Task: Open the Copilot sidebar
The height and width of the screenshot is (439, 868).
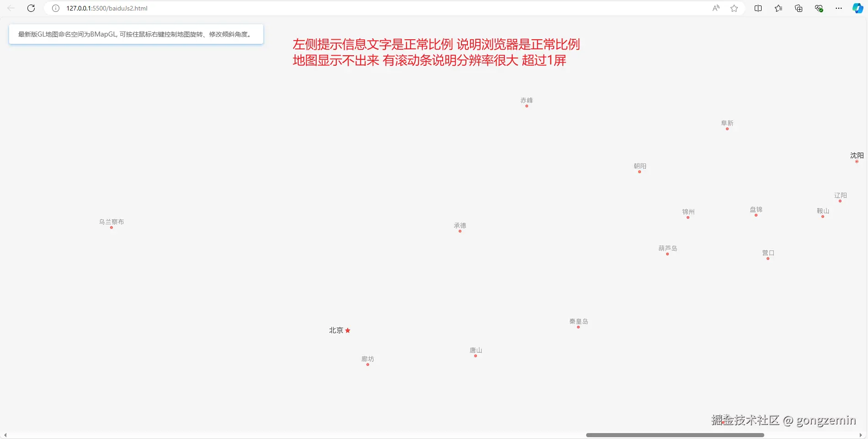Action: [857, 8]
